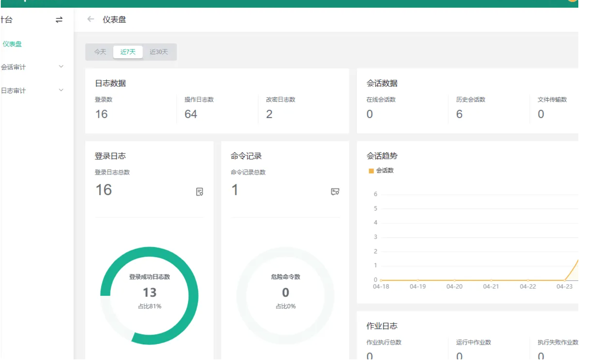Viewport: 593px width, 364px height.
Task: Click the 改密日志数 value 2
Action: tap(269, 114)
